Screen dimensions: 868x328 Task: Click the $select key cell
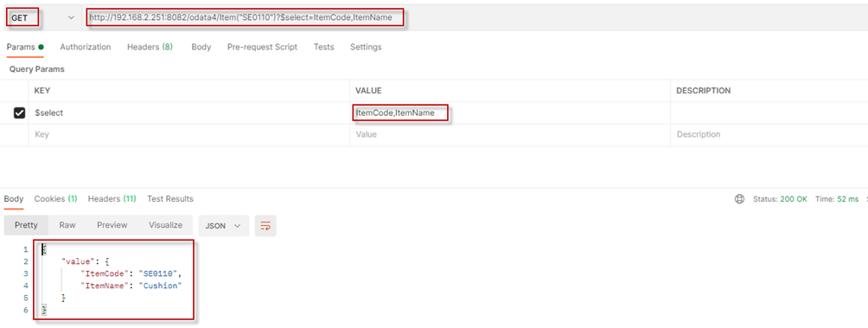188,113
